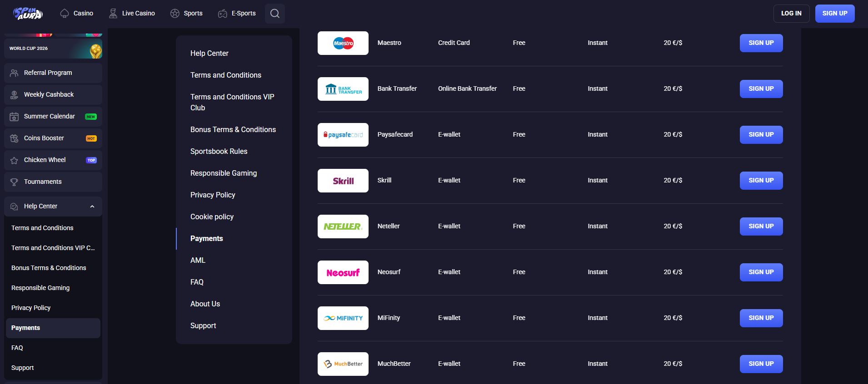The height and width of the screenshot is (384, 868).
Task: Click the Maestro payment logo
Action: 343,43
